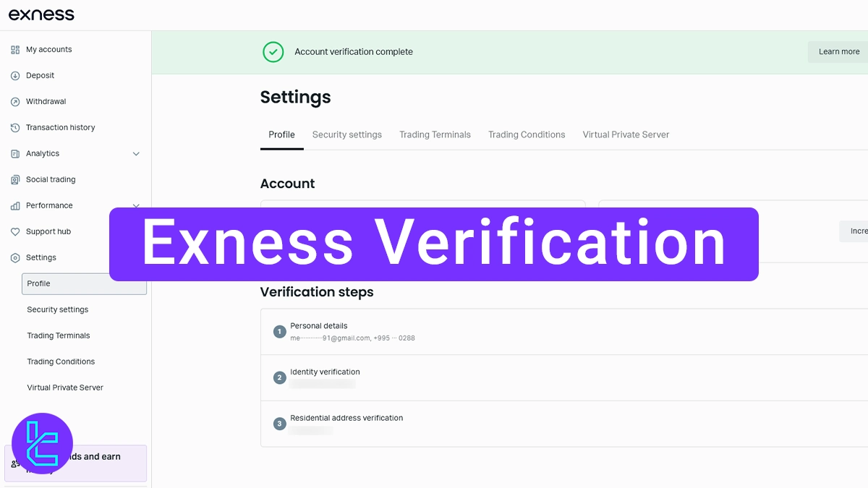The height and width of the screenshot is (488, 868).
Task: Click the Performance chart icon
Action: click(x=14, y=205)
